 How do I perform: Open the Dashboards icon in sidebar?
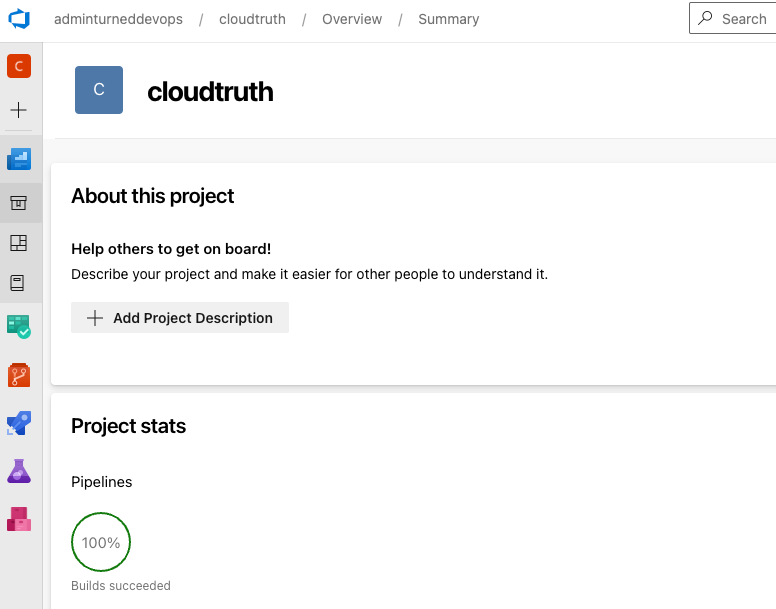(x=19, y=243)
